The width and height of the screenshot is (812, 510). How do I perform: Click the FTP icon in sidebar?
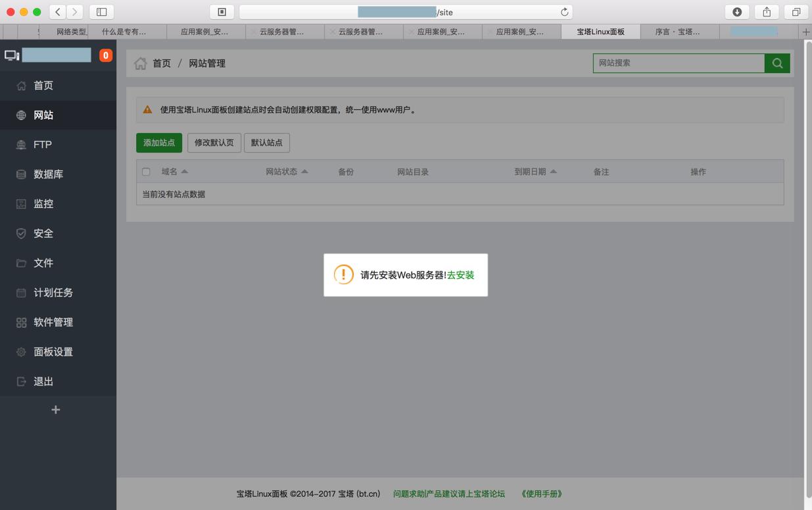21,145
